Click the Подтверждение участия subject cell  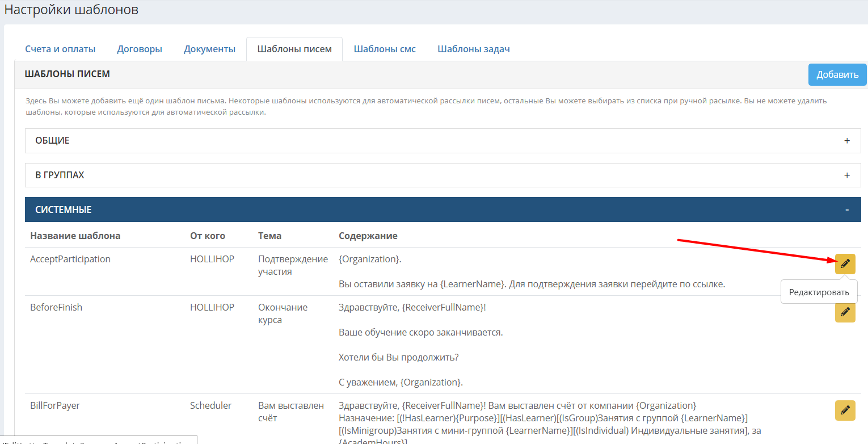click(x=293, y=265)
